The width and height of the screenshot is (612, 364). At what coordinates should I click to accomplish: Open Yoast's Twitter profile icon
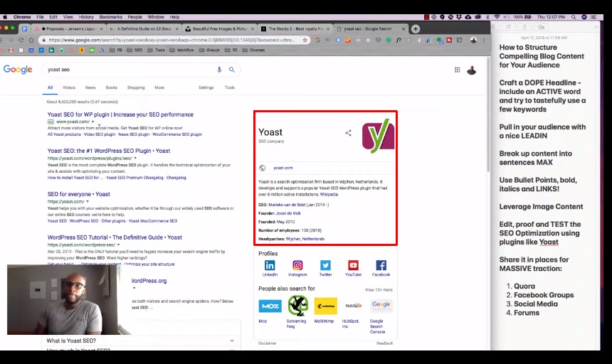click(325, 265)
